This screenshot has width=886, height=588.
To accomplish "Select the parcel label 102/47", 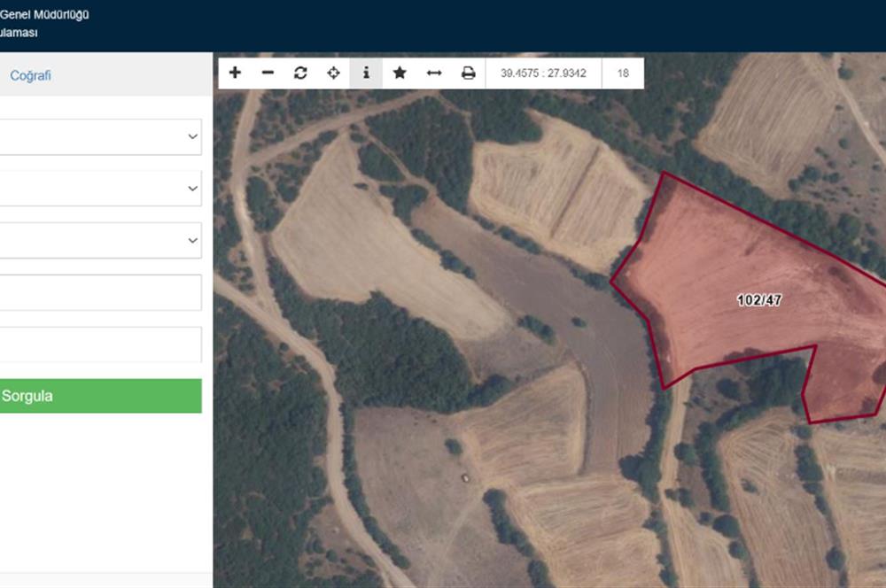I will coord(759,300).
